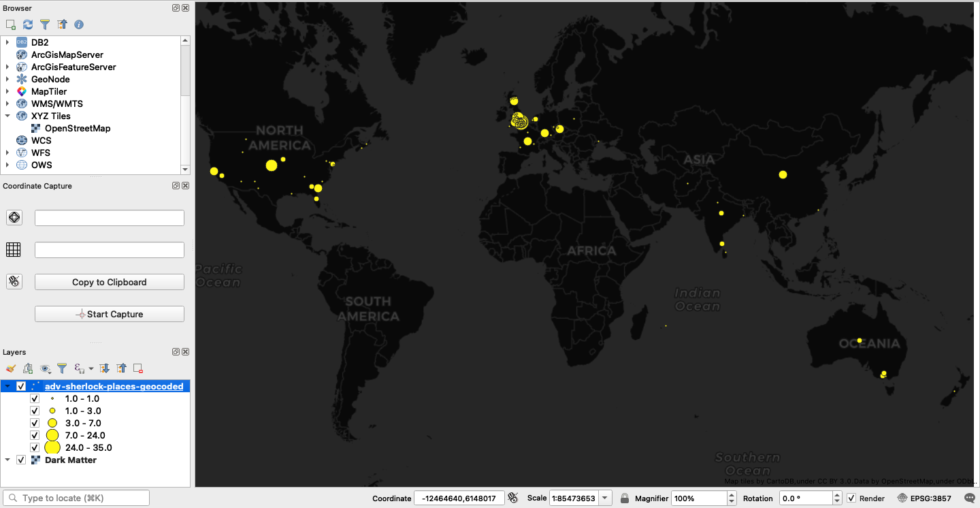Screen dimensions: 980x508
Task: Select the Dark Matter layer name
Action: [x=71, y=460]
